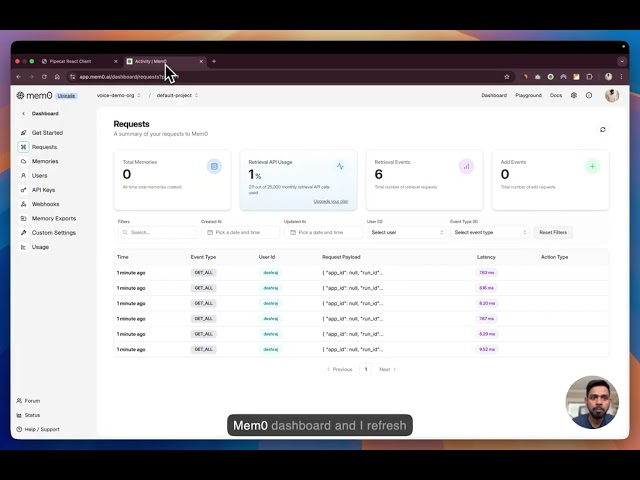Open browser extensions puzzle icon
This screenshot has width=640, height=480.
pos(589,77)
